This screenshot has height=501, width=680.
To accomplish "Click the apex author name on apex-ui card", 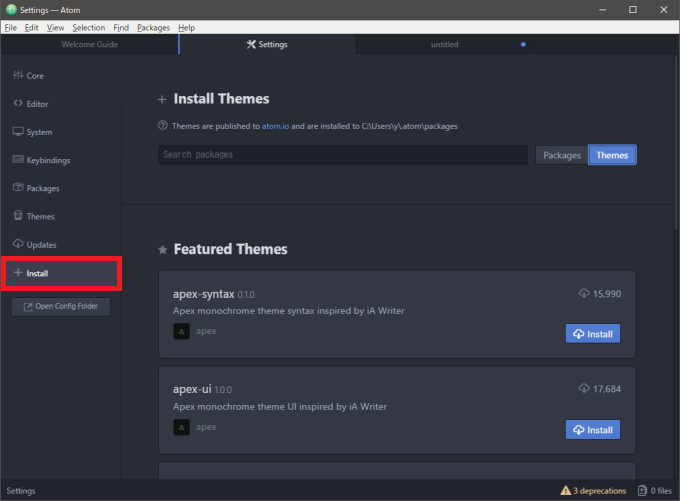I will [x=206, y=427].
